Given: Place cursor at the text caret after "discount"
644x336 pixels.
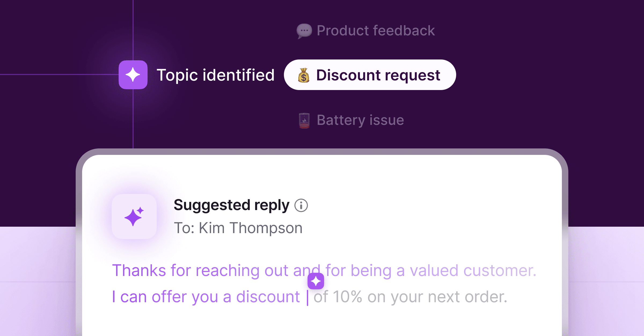Looking at the screenshot, I should point(308,297).
